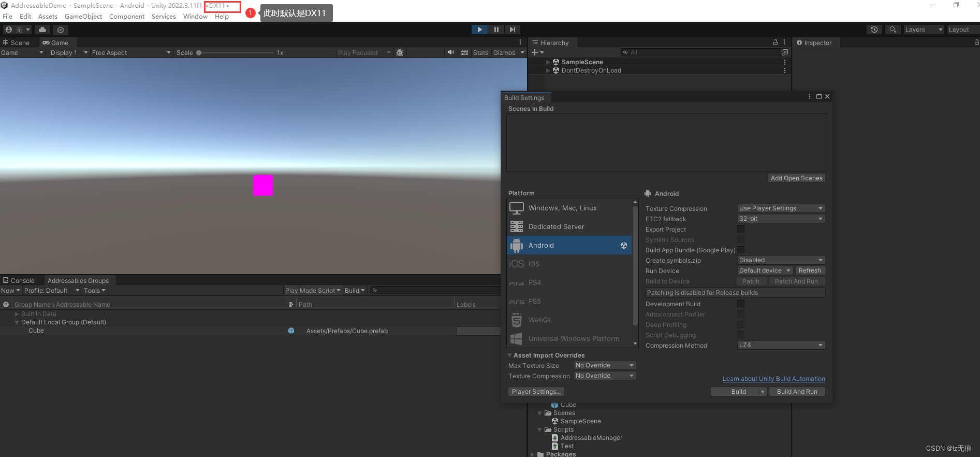Click the Cube prefab icon in Addressables
This screenshot has height=457, width=980.
click(291, 331)
